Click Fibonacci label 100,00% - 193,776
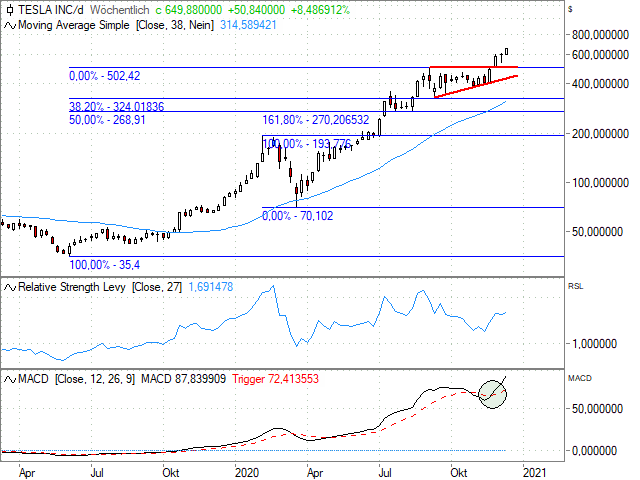 (307, 144)
